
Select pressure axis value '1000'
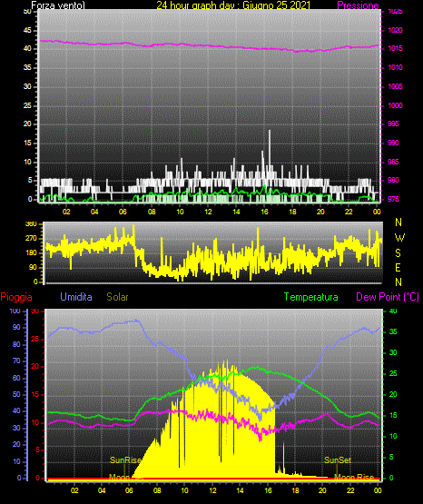tap(395, 105)
